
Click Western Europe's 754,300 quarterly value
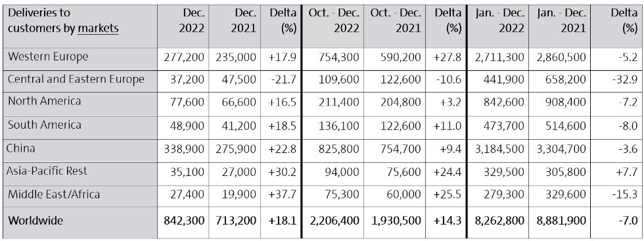[339, 57]
